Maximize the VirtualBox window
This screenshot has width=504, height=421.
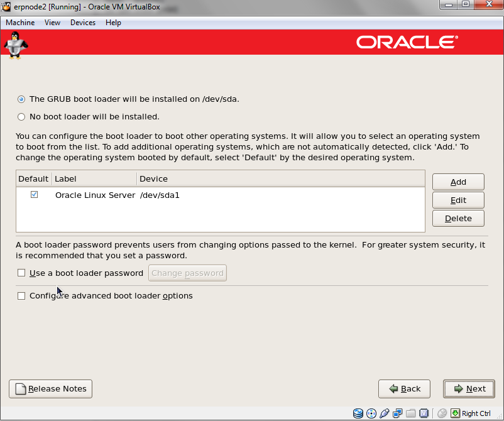click(466, 5)
